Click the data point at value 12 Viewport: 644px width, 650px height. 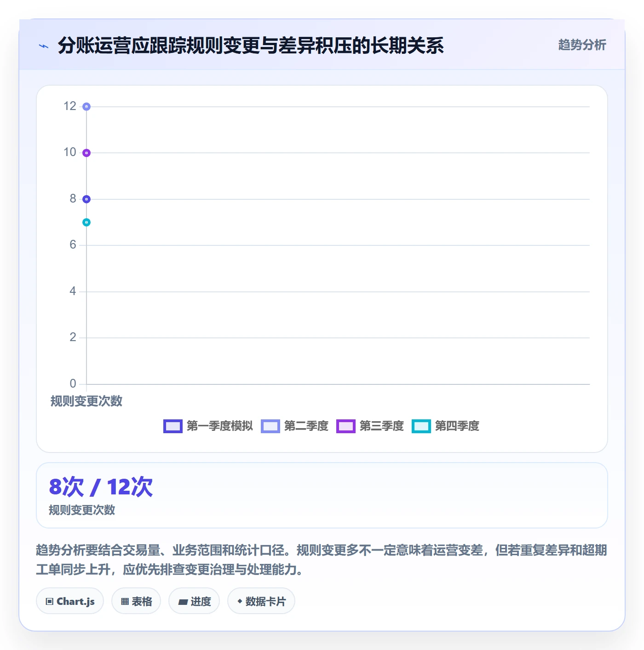(x=86, y=107)
